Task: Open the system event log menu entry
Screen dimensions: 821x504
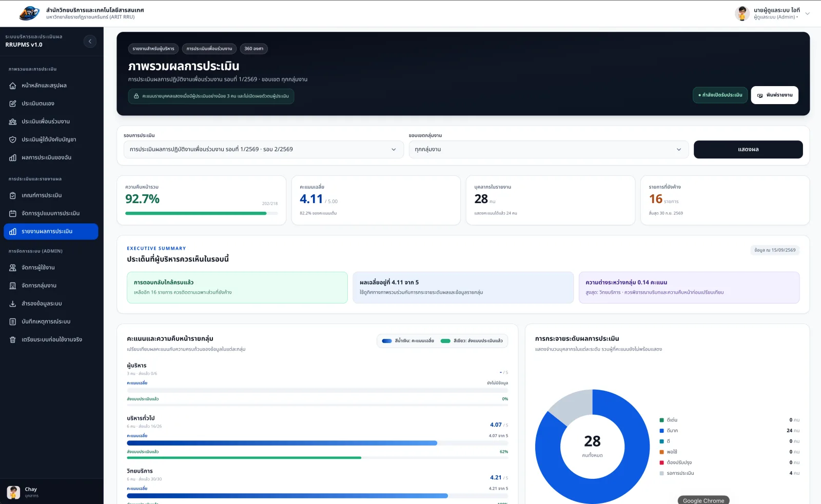Action: [x=51, y=321]
